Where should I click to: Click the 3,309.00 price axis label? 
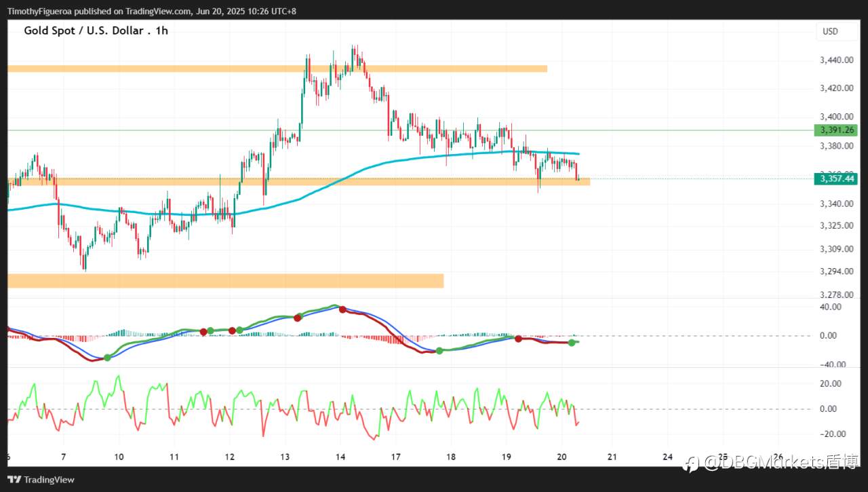click(835, 249)
